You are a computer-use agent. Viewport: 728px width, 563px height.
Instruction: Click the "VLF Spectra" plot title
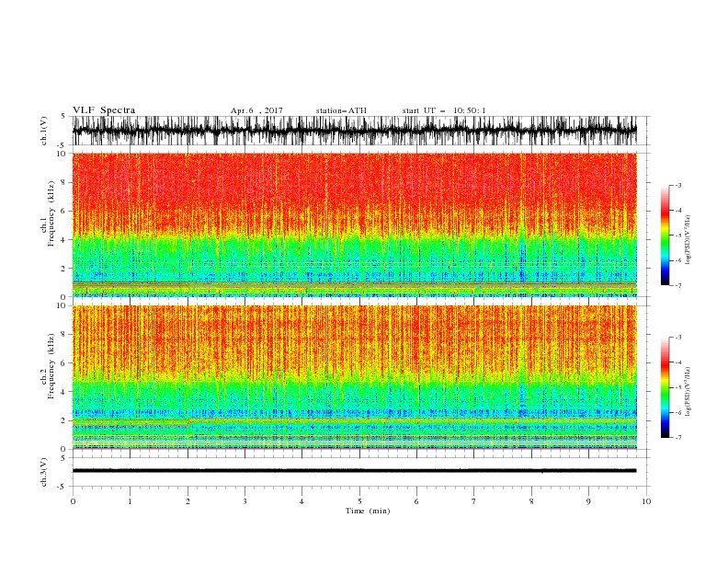click(104, 110)
